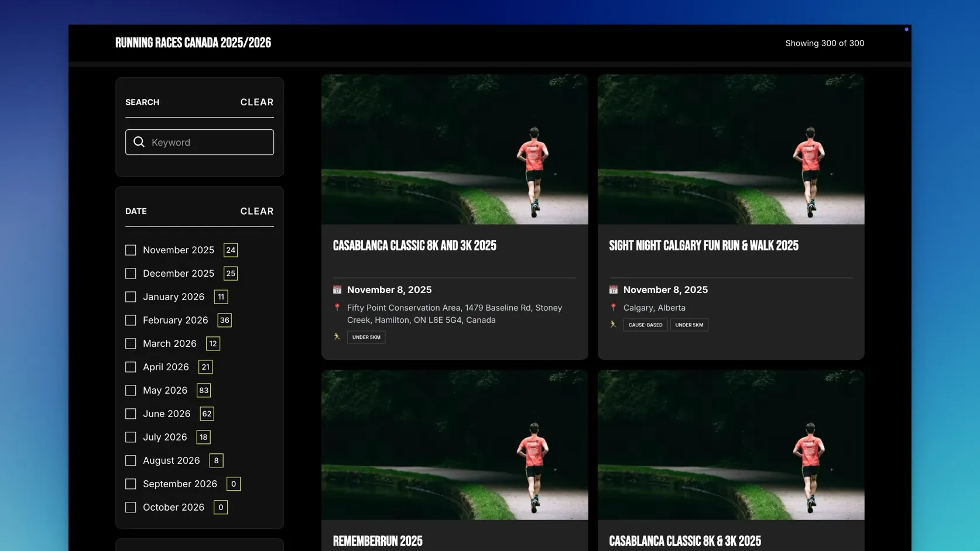Check the June 2026 checkbox

pyautogui.click(x=131, y=414)
